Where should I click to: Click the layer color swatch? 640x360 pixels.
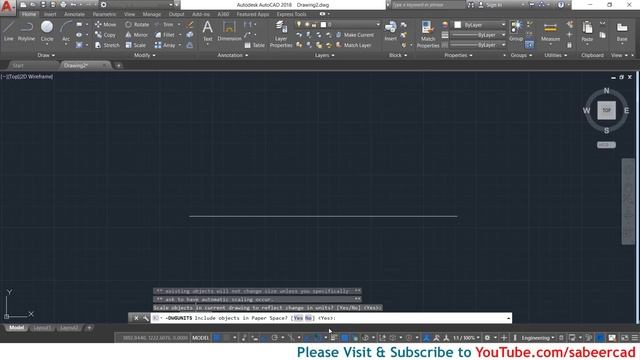tap(323, 24)
